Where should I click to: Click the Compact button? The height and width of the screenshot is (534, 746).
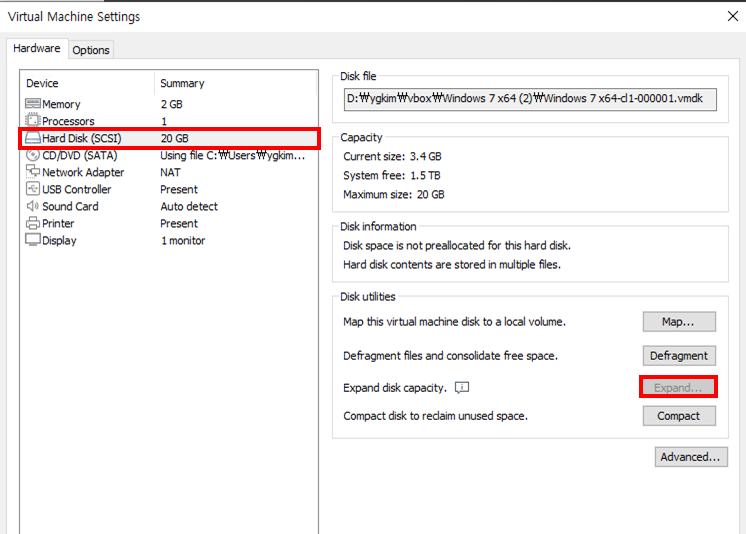pyautogui.click(x=679, y=416)
